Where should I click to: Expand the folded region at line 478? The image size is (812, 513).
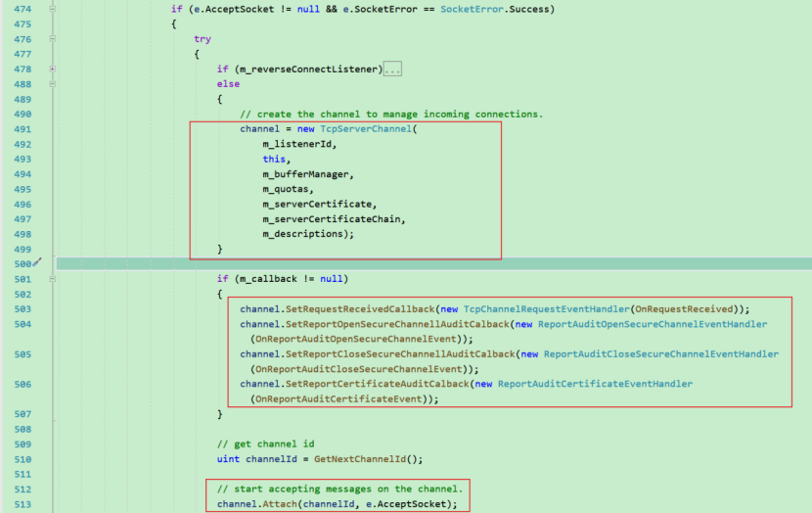click(x=52, y=69)
